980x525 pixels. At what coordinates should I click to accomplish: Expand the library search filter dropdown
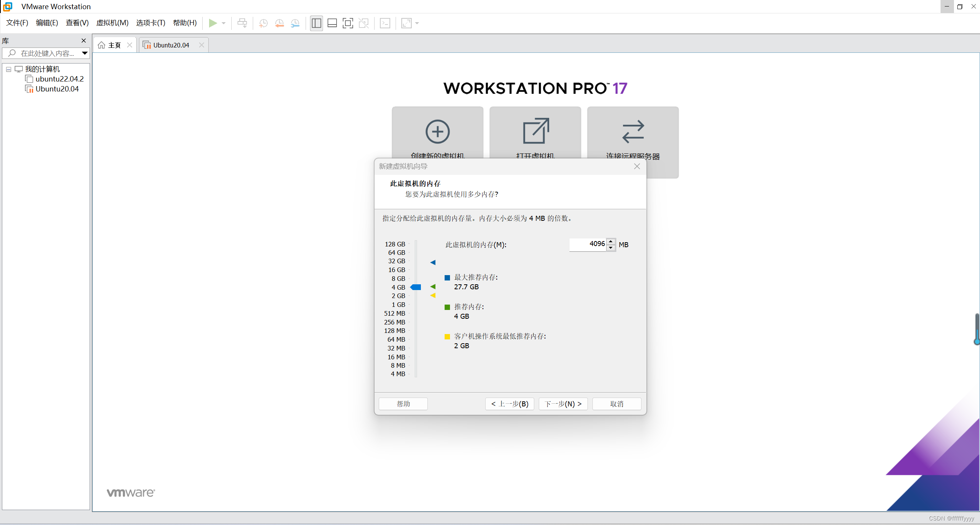[85, 53]
